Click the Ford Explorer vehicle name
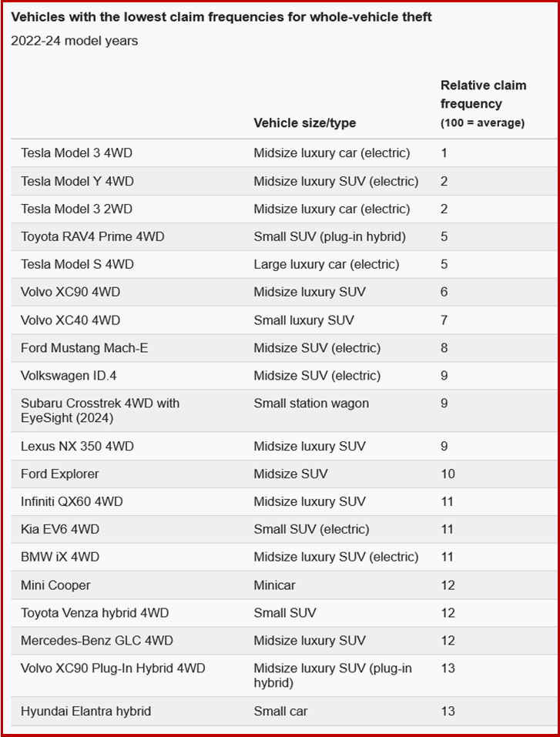Viewport: 560px width, 737px height. coord(60,474)
